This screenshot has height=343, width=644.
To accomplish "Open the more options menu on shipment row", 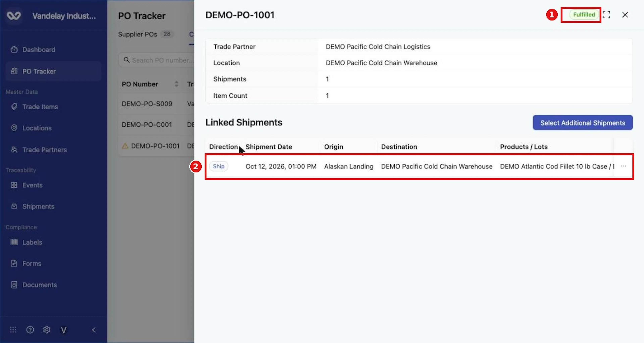I will click(623, 166).
